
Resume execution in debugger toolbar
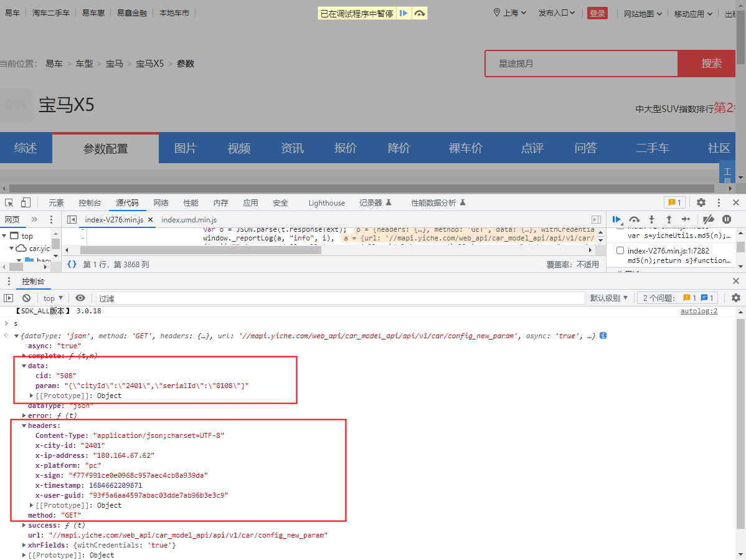616,219
